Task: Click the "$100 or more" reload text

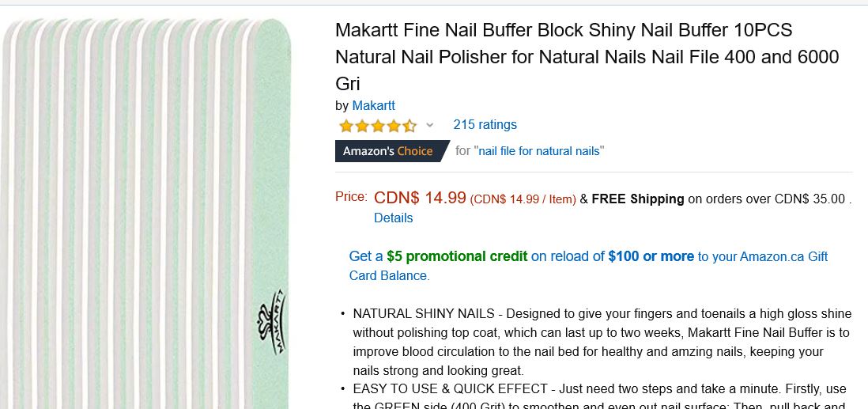Action: [651, 256]
